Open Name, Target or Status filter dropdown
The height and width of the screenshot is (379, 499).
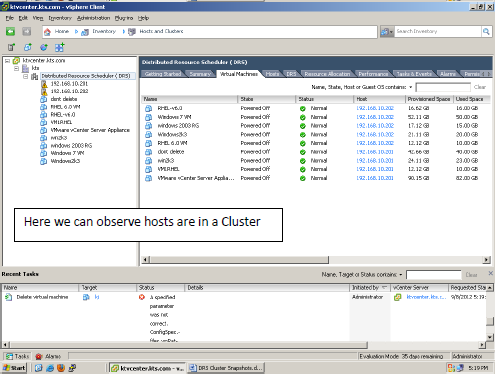coord(401,275)
